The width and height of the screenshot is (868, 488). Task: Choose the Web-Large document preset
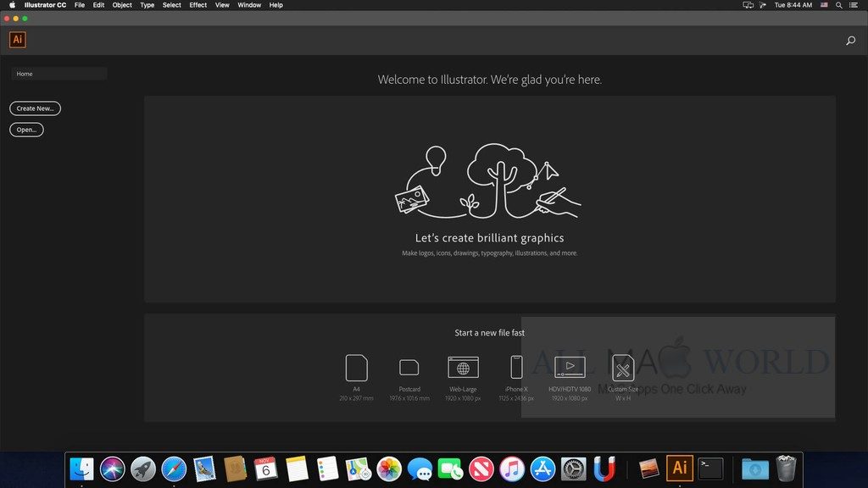point(463,378)
